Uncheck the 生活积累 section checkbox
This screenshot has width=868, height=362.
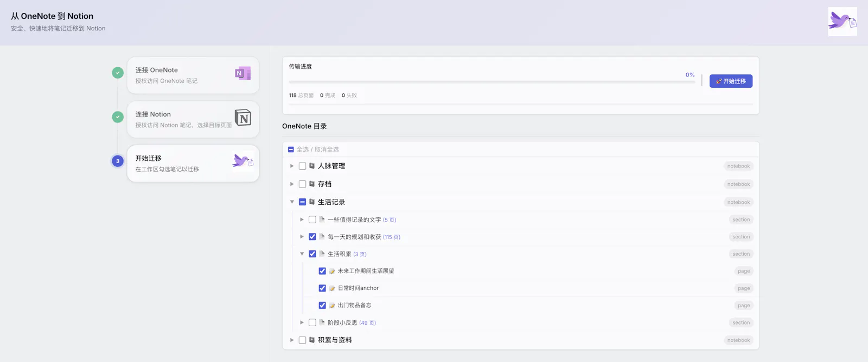(312, 254)
